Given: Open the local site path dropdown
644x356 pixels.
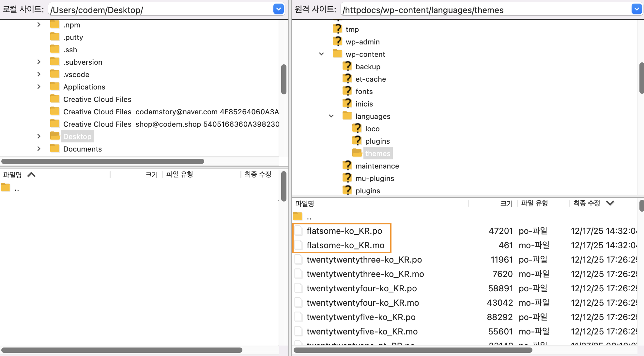Looking at the screenshot, I should [x=278, y=9].
